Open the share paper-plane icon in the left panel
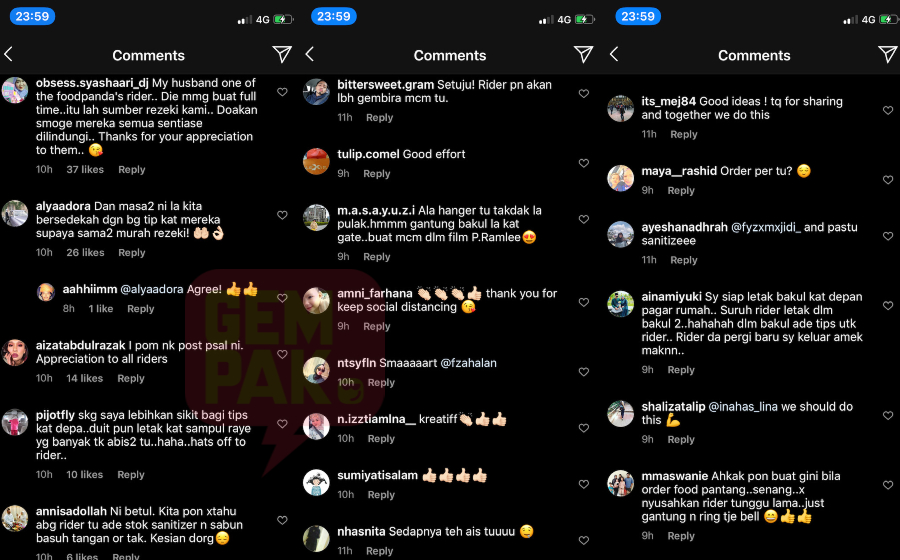 282,55
